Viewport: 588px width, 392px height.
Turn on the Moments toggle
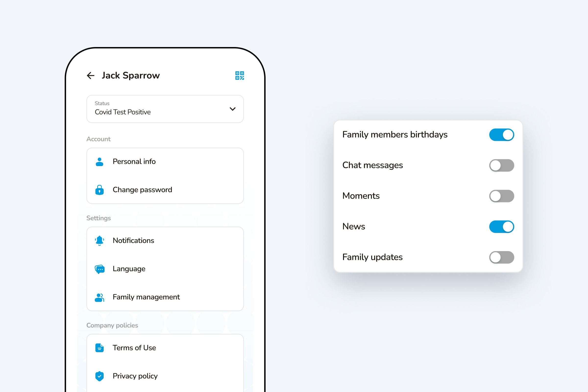502,196
